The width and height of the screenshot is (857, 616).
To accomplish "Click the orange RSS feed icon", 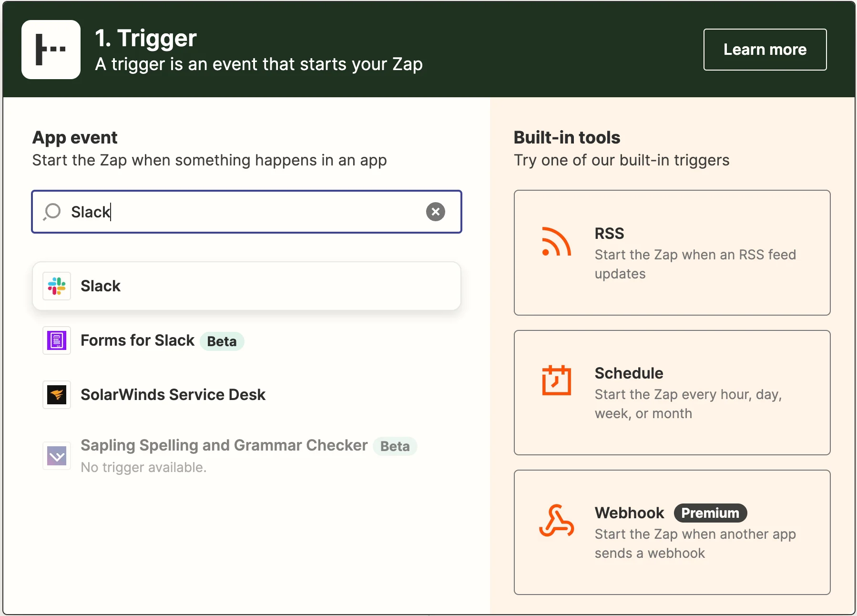I will tap(556, 241).
